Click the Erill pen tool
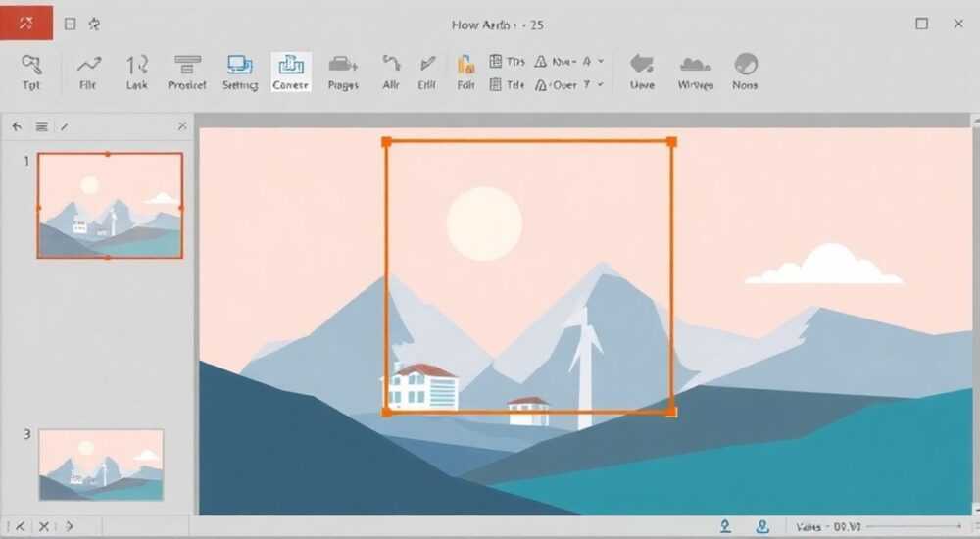The width and height of the screenshot is (980, 539). coord(427,73)
